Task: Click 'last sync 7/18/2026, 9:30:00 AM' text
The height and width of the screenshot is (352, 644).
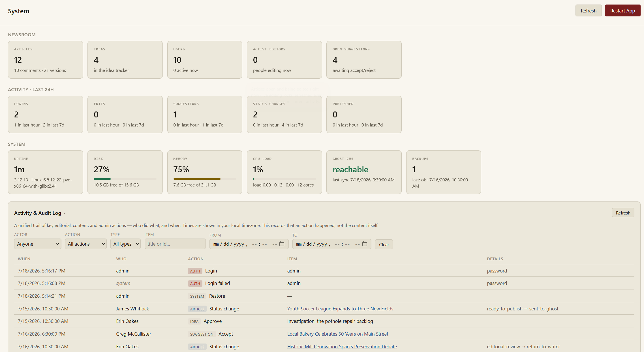Action: 363,180
